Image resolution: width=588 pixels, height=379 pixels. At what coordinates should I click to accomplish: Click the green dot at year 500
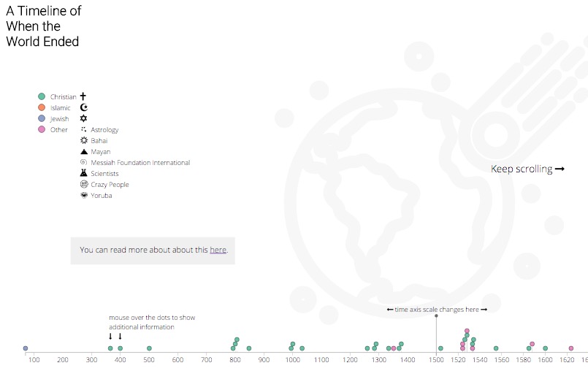tap(149, 348)
